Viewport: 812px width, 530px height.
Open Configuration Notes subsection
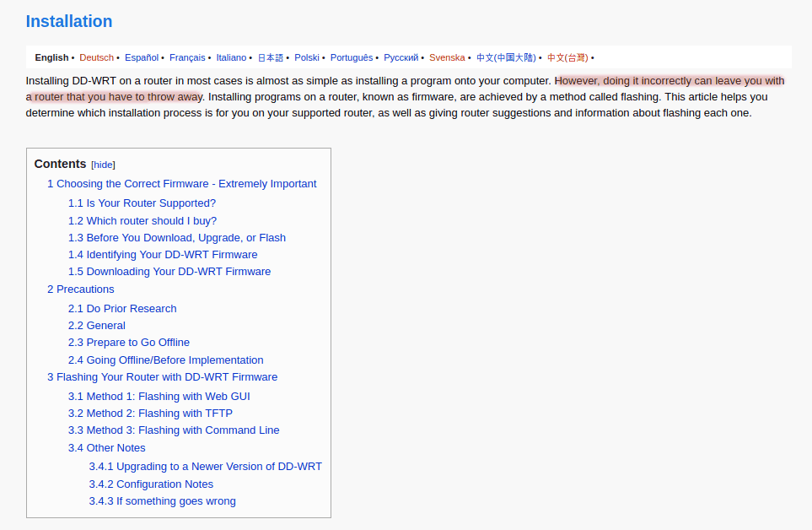coord(151,484)
